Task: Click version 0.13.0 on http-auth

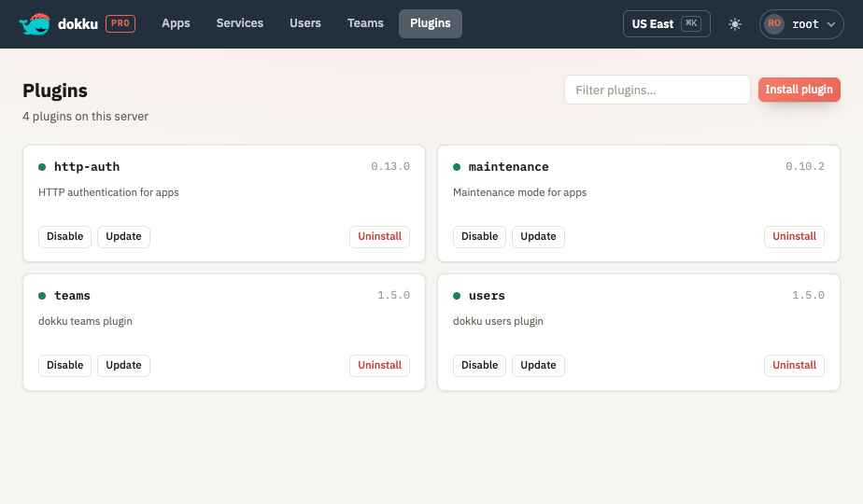Action: pos(390,166)
